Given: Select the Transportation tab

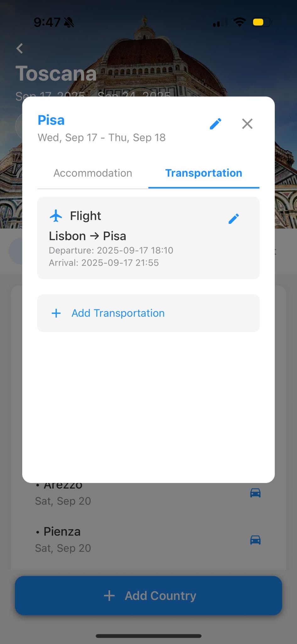Looking at the screenshot, I should coord(204,173).
